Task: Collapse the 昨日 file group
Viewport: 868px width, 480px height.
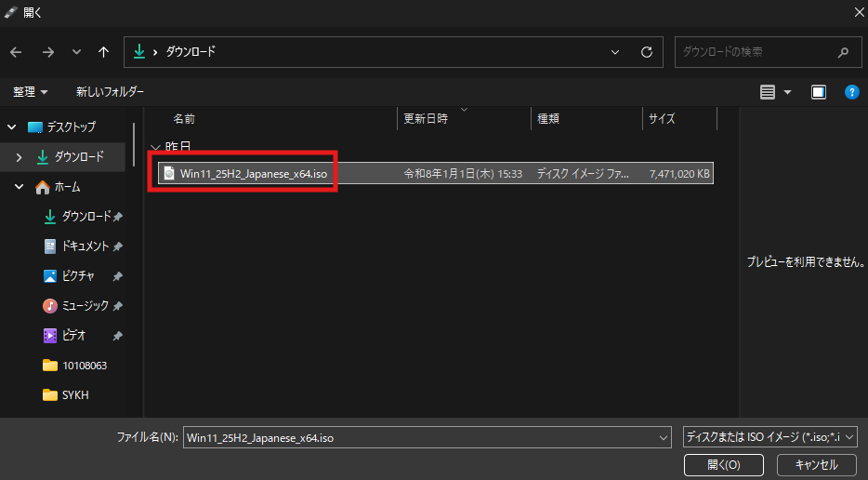Action: 155,147
